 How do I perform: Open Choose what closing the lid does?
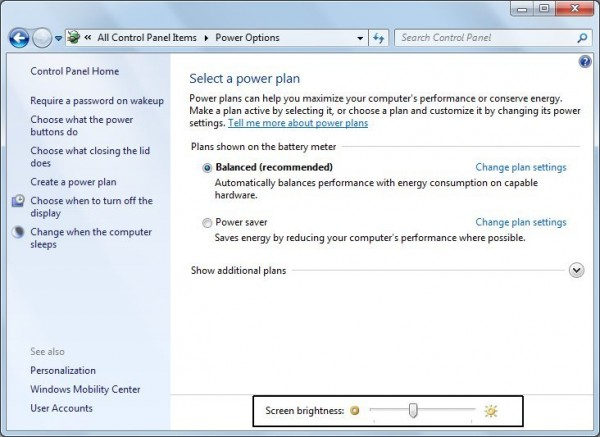(90, 157)
